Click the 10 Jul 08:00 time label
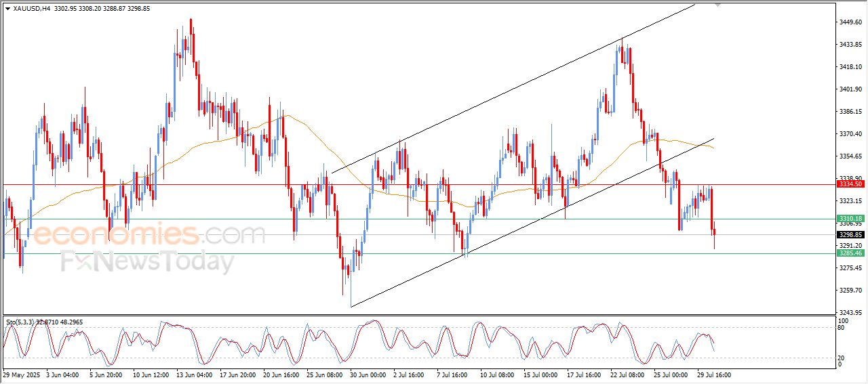Screen dimensions: 868x384 tap(498, 374)
